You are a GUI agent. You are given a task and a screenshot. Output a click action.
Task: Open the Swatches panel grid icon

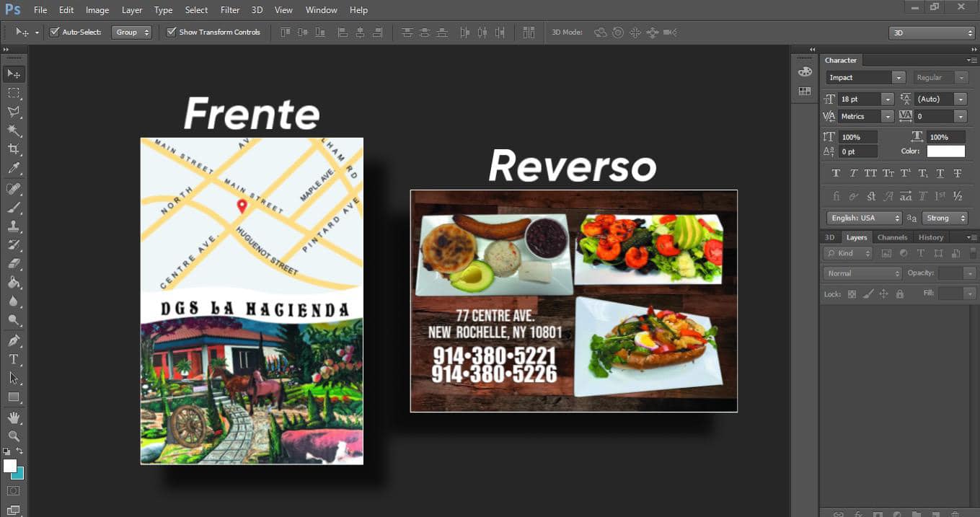click(805, 92)
